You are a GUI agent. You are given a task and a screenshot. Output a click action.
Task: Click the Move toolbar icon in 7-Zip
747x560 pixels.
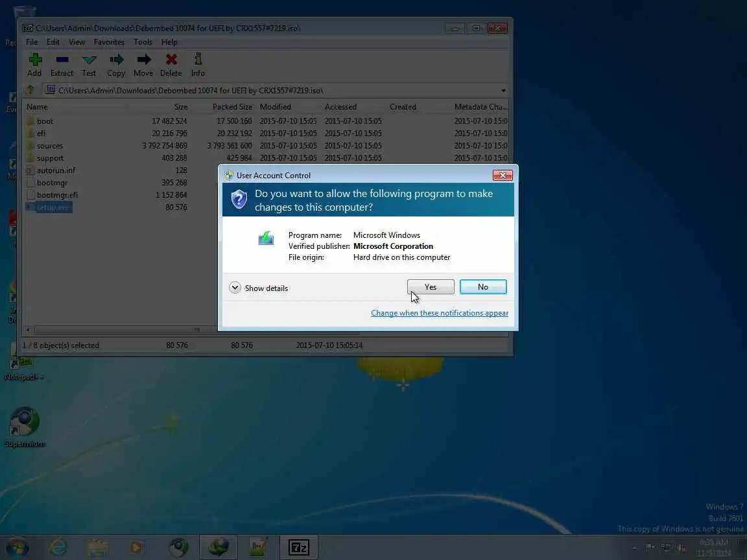coord(143,60)
